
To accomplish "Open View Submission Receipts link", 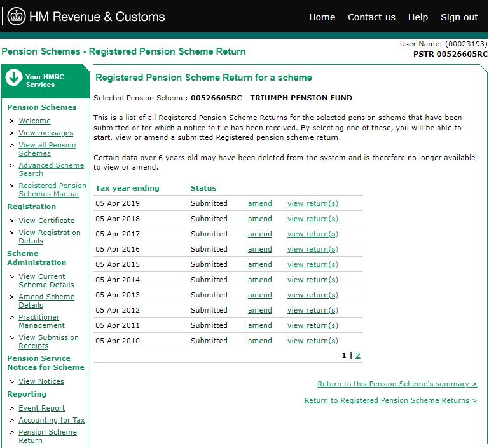I will (48, 342).
